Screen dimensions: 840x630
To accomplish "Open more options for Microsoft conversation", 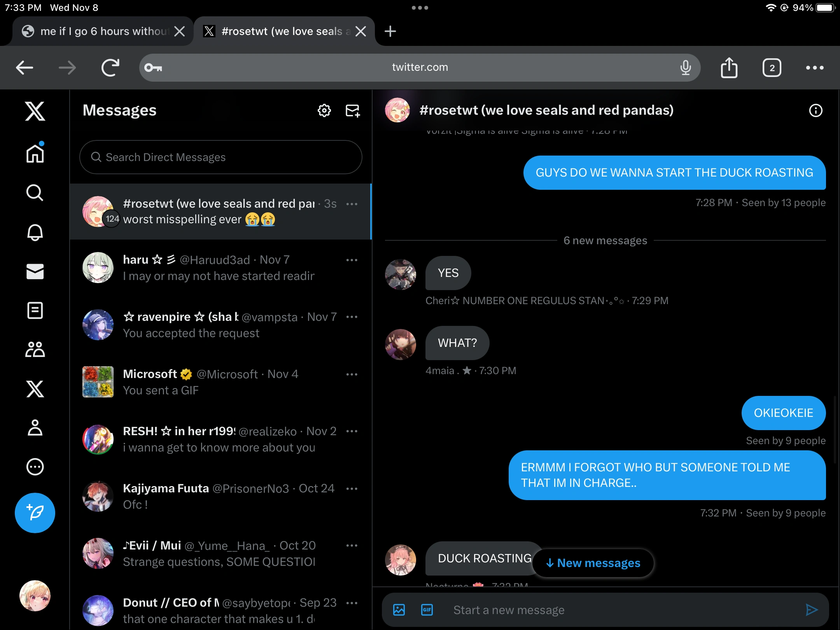I will 352,374.
